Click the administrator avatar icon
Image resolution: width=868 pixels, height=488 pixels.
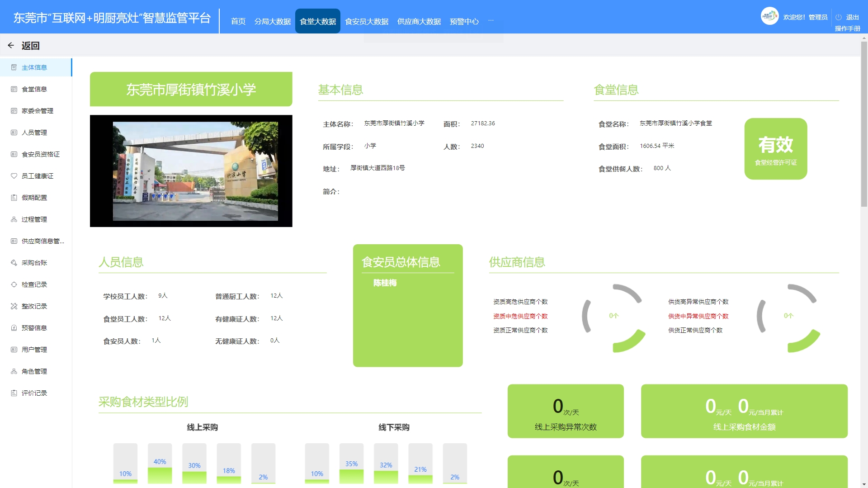click(x=769, y=16)
